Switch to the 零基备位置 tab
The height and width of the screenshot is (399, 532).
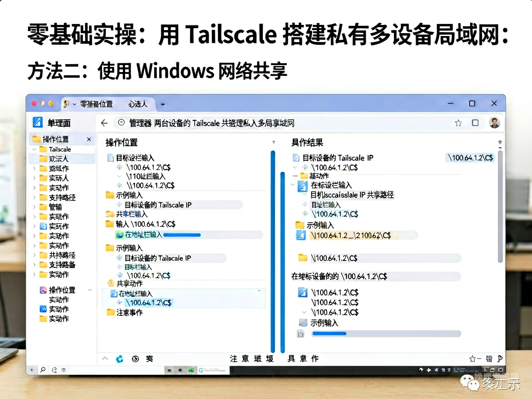pos(96,104)
